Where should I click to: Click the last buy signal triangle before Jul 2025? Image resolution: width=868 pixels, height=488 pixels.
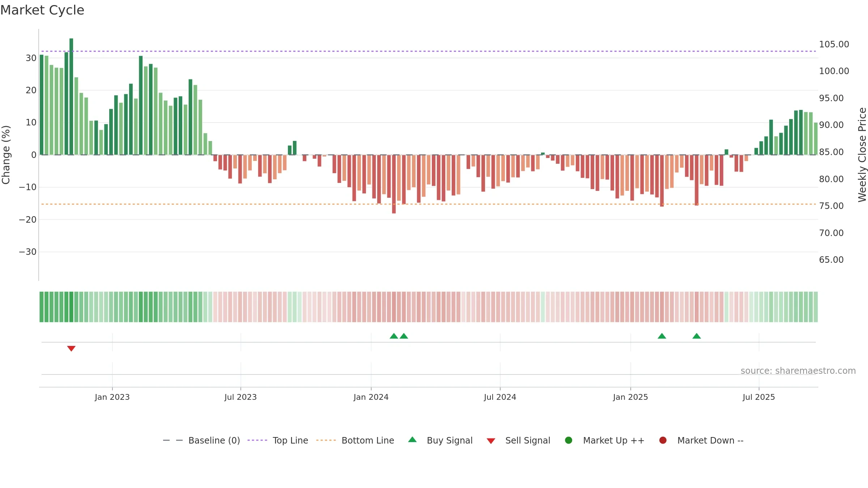697,336
